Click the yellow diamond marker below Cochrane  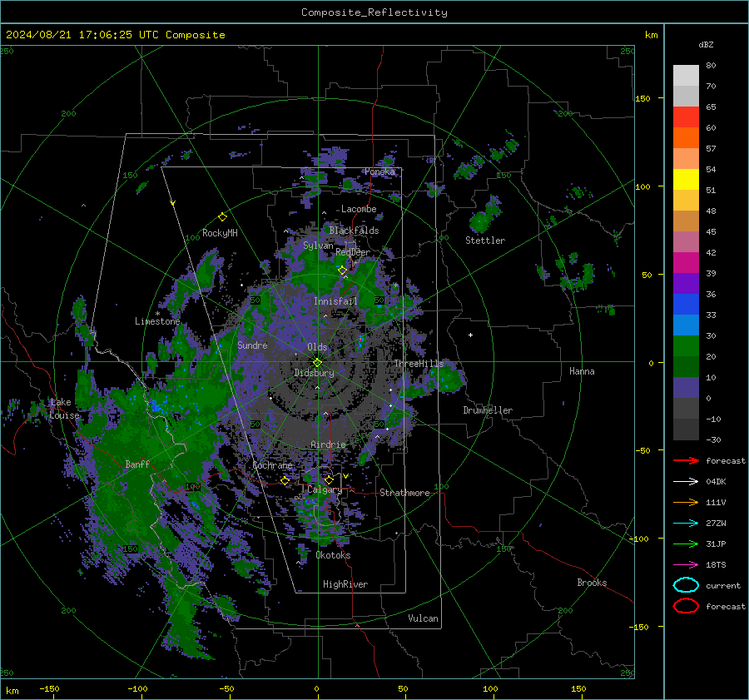[x=285, y=480]
